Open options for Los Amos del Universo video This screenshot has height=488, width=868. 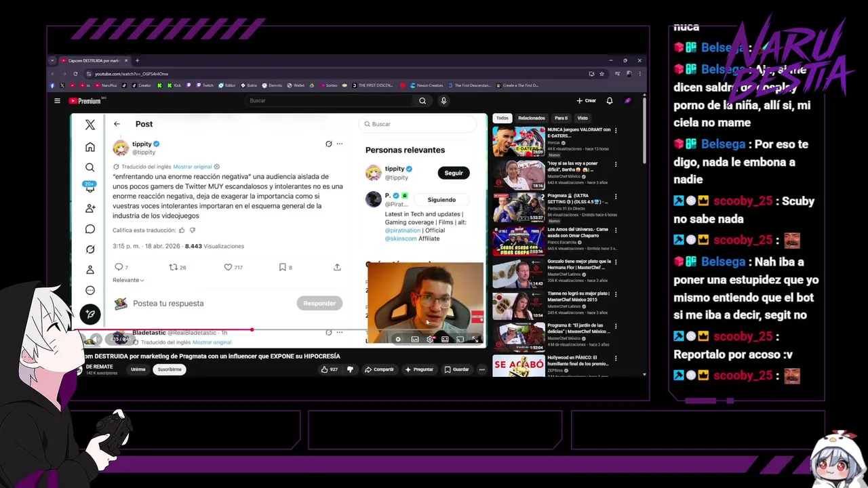point(616,230)
